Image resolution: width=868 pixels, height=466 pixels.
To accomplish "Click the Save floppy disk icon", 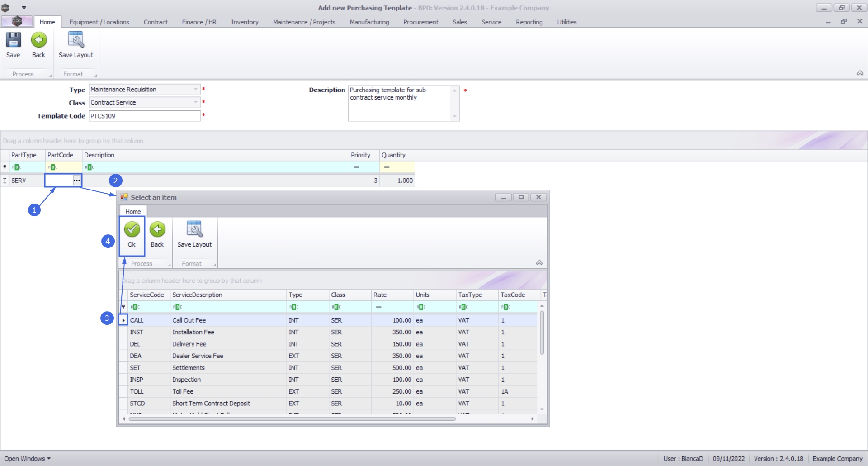I will point(13,40).
